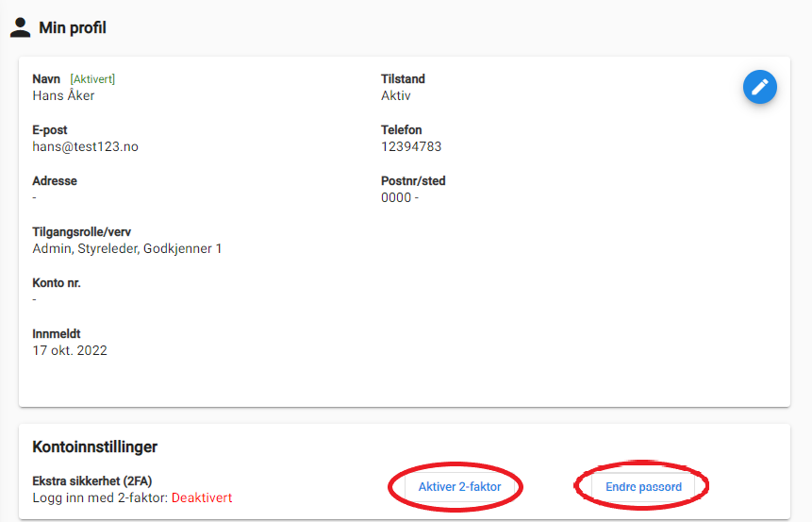The image size is (812, 522).
Task: Click the phone number 12394783
Action: tap(411, 146)
